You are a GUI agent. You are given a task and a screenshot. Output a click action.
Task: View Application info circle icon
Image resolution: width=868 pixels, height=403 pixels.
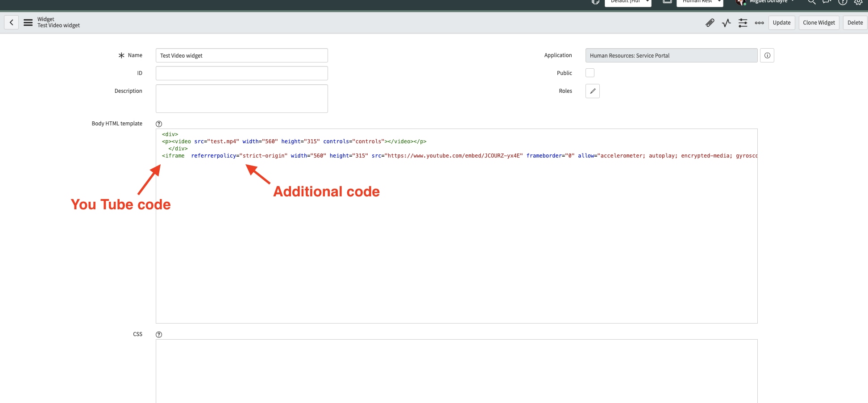point(767,55)
